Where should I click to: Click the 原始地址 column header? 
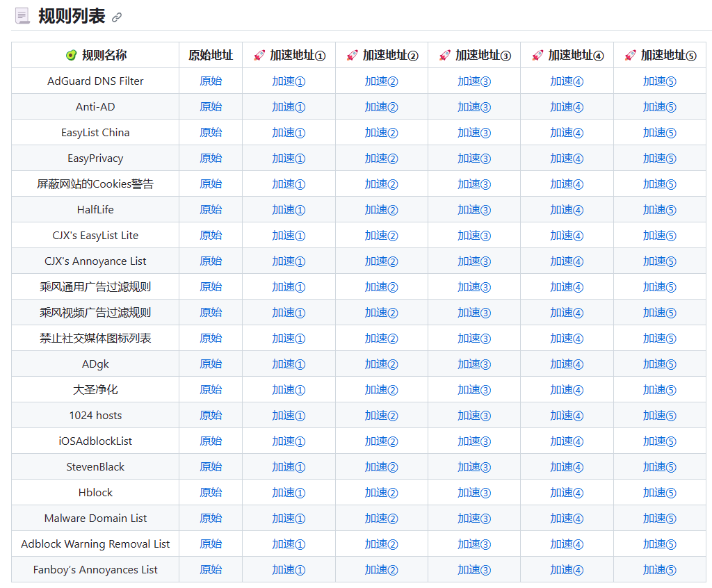211,56
